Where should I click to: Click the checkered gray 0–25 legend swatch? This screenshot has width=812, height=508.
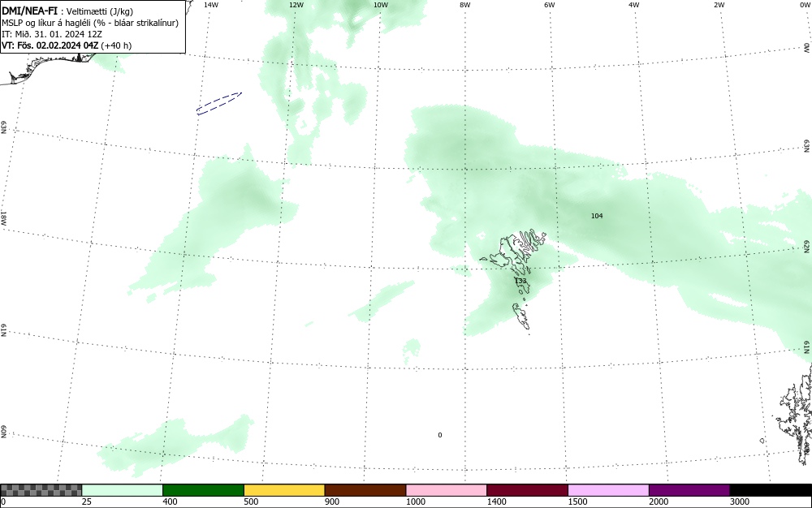[x=41, y=490]
